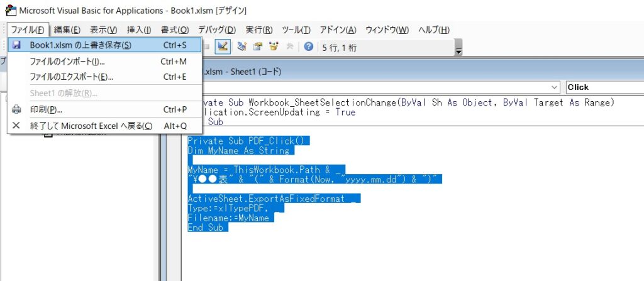Click the Workbook_SheetSelectionChange declaration line
This screenshot has width=644, height=281.
[408, 102]
